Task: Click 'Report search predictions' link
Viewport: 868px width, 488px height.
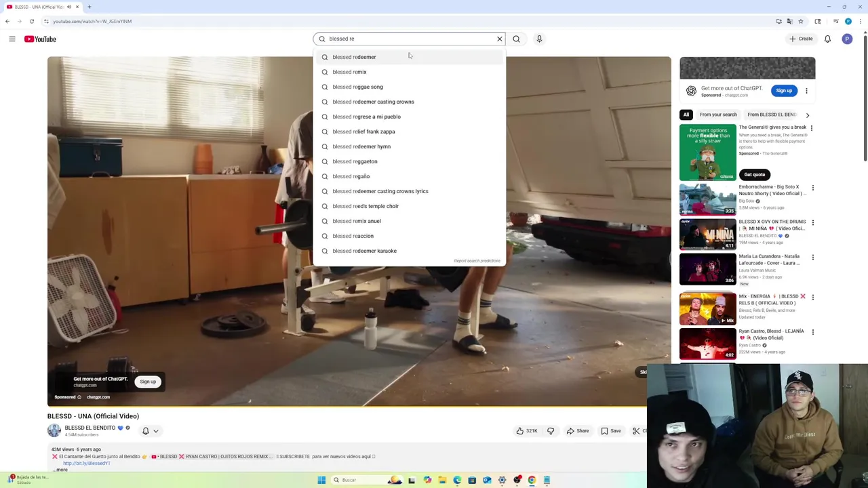Action: point(477,261)
